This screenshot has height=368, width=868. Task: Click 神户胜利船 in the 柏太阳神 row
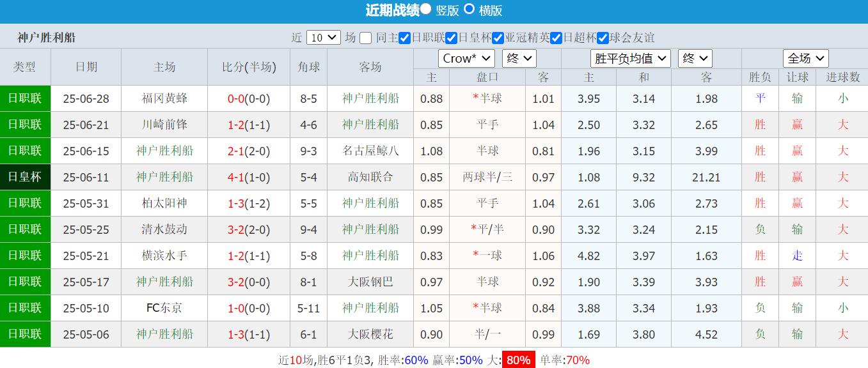tap(370, 203)
